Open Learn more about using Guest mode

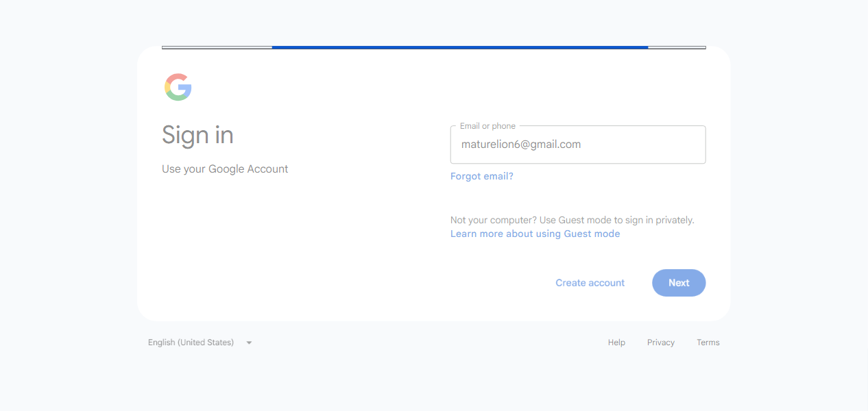coord(535,234)
